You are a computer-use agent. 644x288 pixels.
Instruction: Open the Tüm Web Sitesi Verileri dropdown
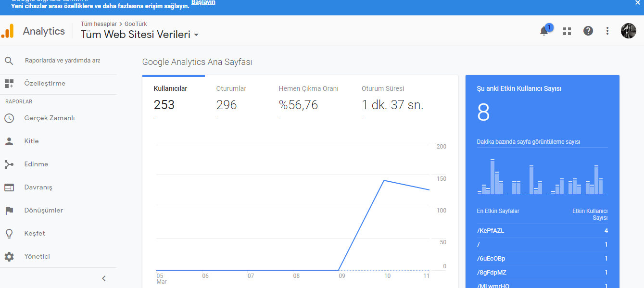point(140,35)
